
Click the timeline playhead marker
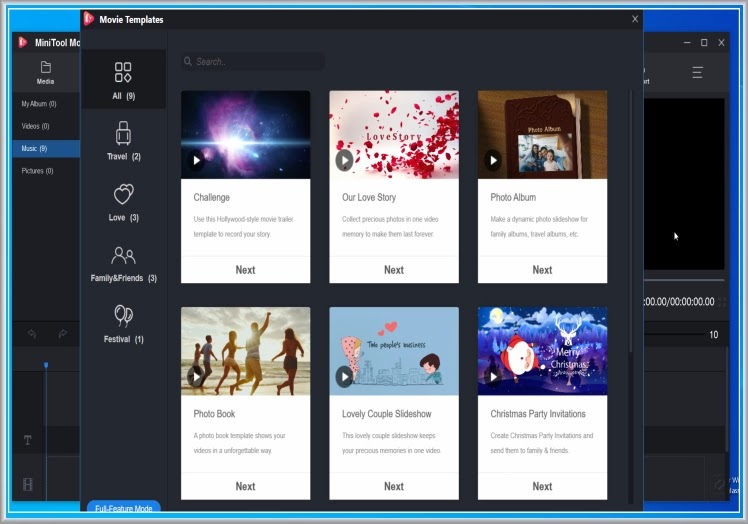46,365
